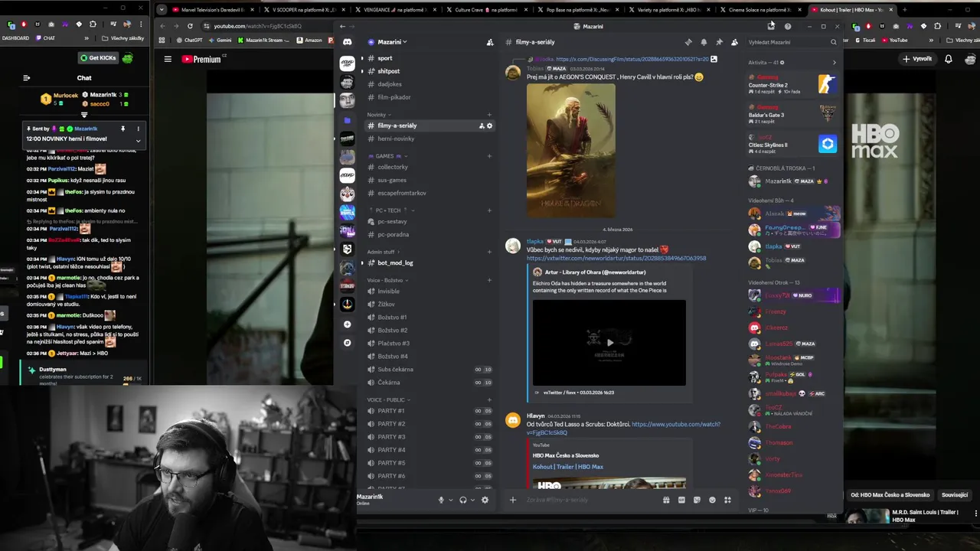Join the Žižkov voice channel

(430, 304)
